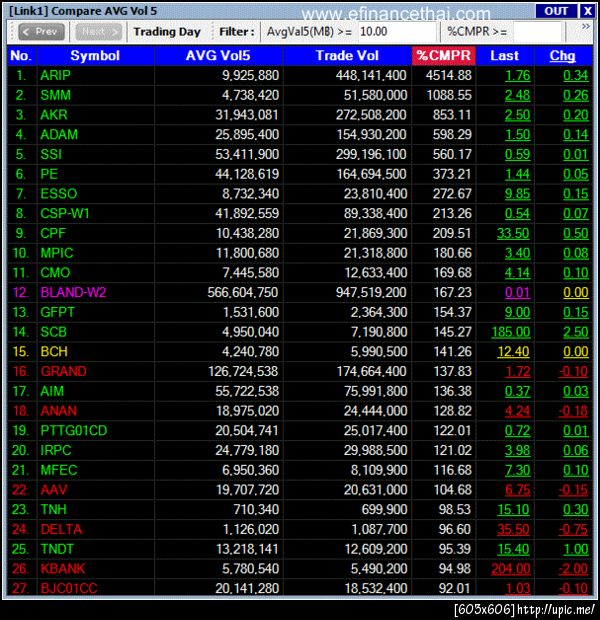
Task: Select the CMO symbol
Action: (55, 273)
